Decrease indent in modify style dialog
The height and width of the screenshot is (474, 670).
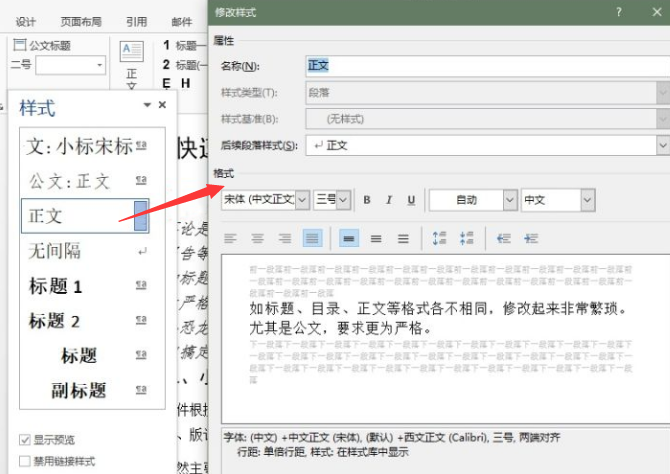[503, 238]
